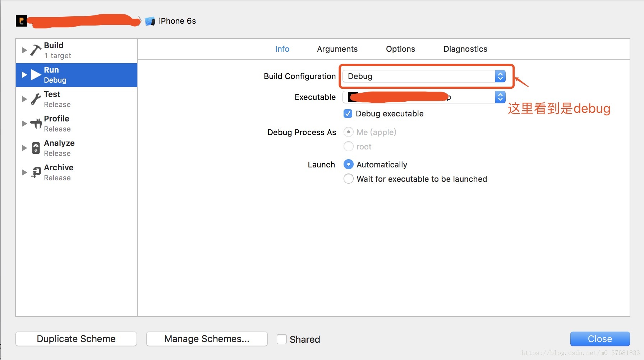644x360 pixels.
Task: Switch to the Info tab
Action: (282, 49)
